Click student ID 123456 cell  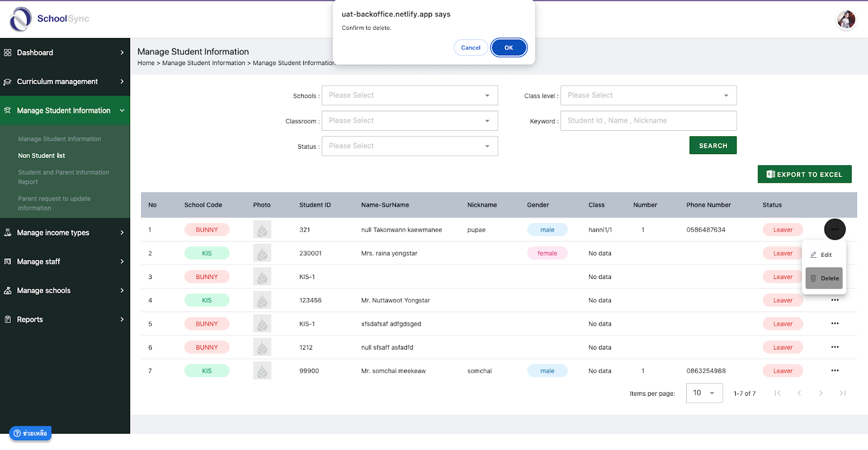pyautogui.click(x=310, y=300)
